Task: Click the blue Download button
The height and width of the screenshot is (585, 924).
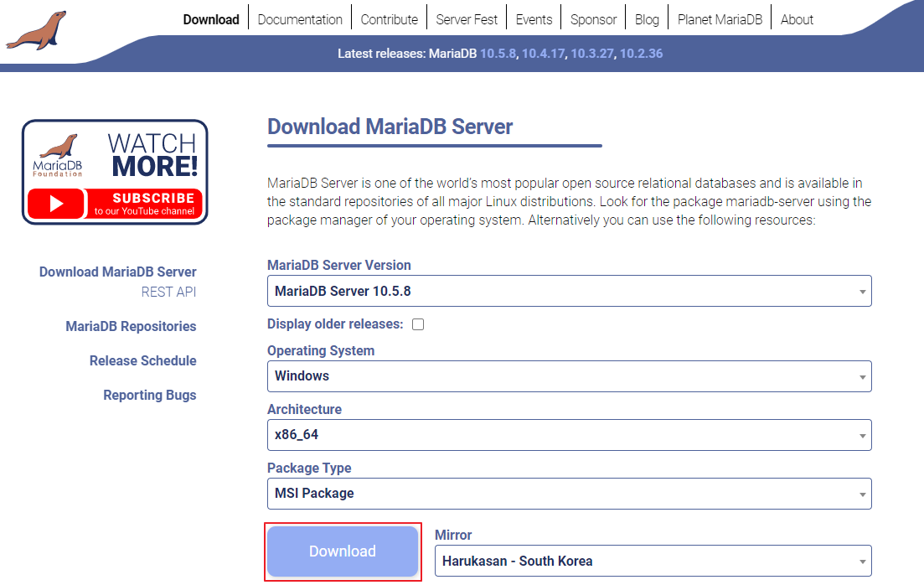Action: point(343,551)
